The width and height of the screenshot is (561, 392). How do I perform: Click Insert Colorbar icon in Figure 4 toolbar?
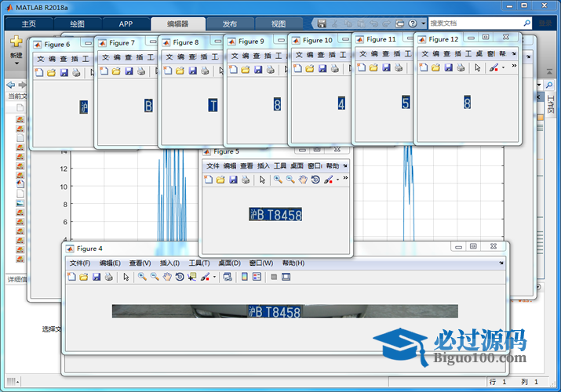pos(244,277)
